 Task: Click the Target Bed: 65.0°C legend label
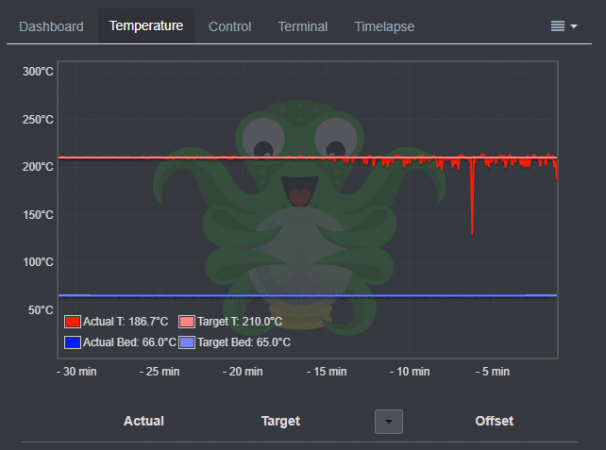point(244,343)
